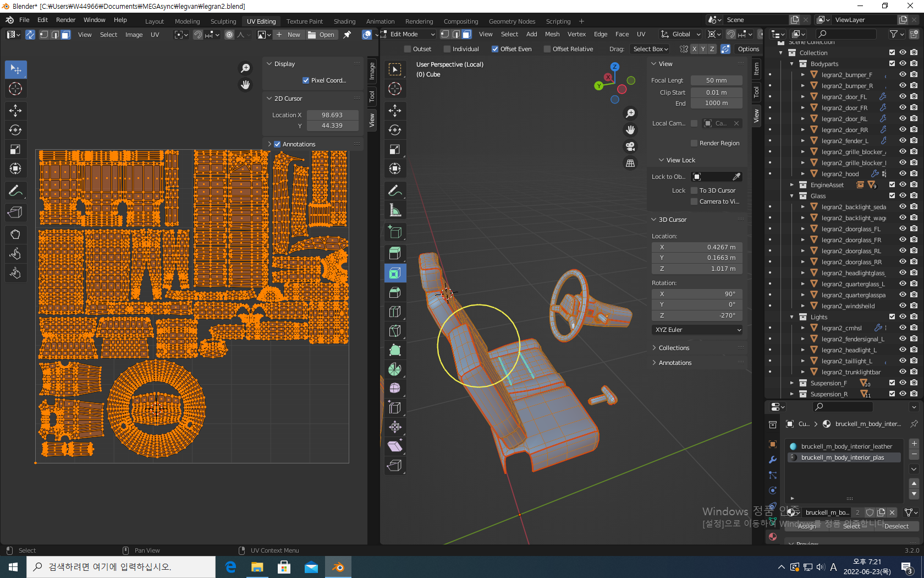Open the Render menu
Screen dimensions: 924x578
(x=65, y=20)
